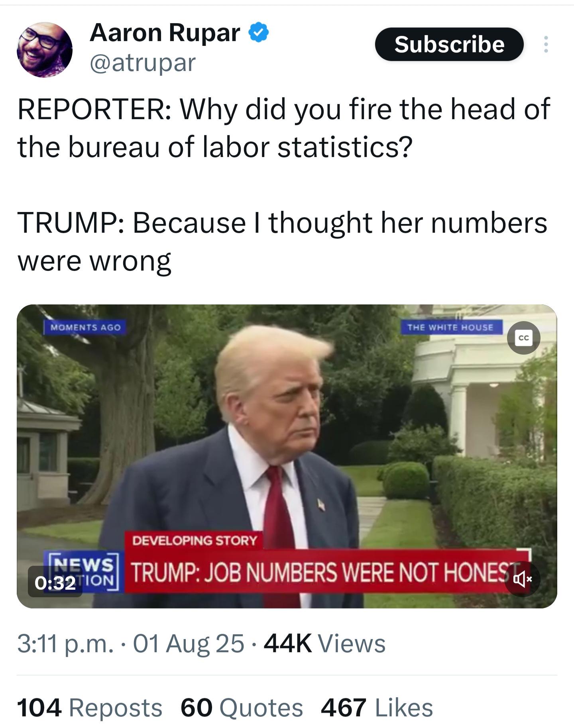View the 60 Quotes
This screenshot has width=574, height=728.
point(242,708)
